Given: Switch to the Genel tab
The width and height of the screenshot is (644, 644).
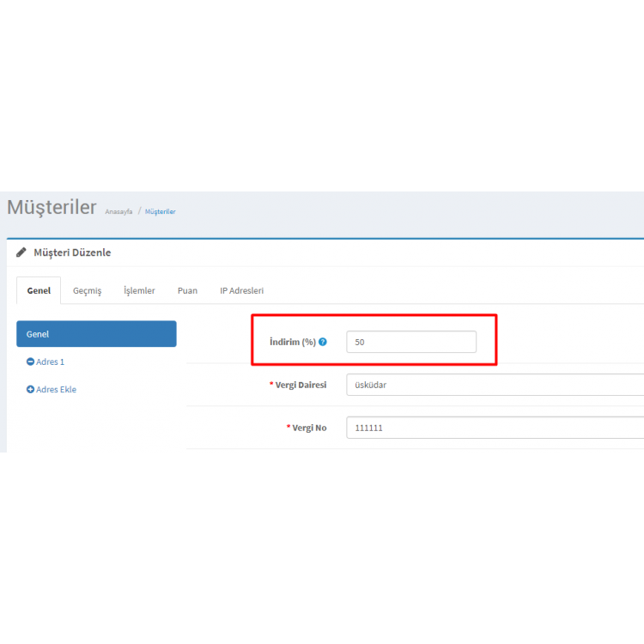Looking at the screenshot, I should pos(39,290).
